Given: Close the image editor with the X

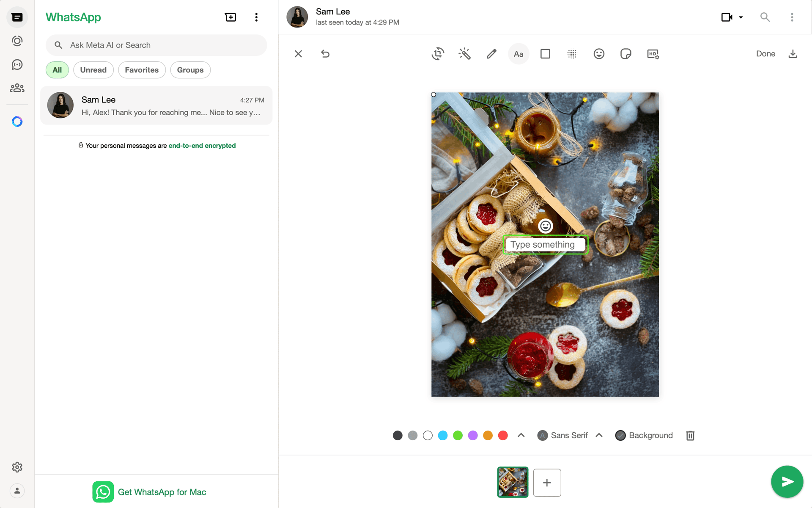Looking at the screenshot, I should pos(298,54).
